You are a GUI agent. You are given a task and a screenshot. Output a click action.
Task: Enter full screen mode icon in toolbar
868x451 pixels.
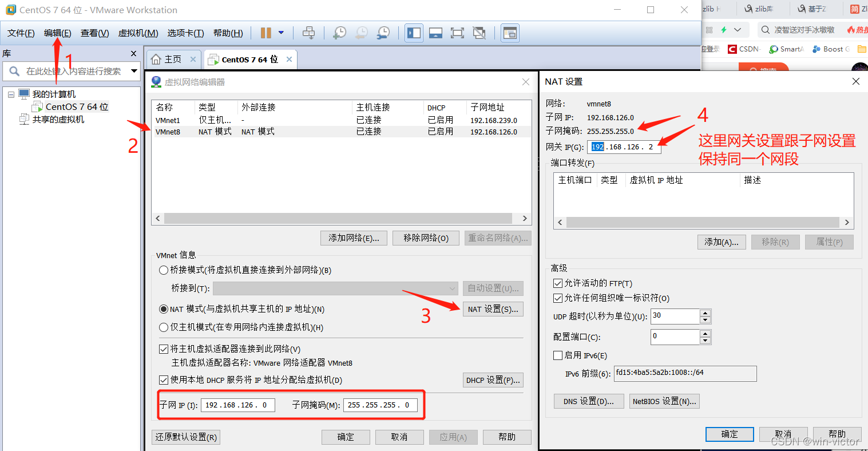(457, 33)
